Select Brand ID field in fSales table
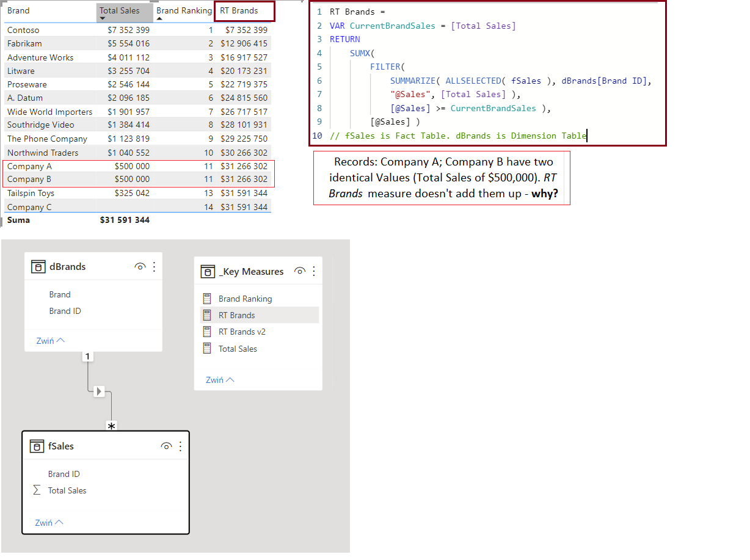 point(64,474)
